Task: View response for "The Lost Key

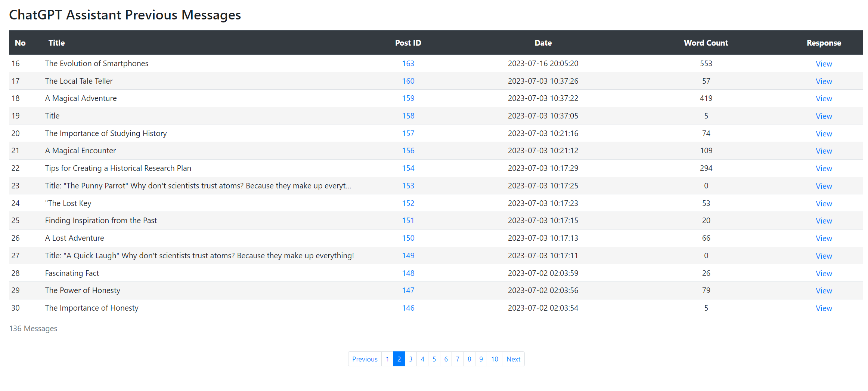Action: [824, 204]
